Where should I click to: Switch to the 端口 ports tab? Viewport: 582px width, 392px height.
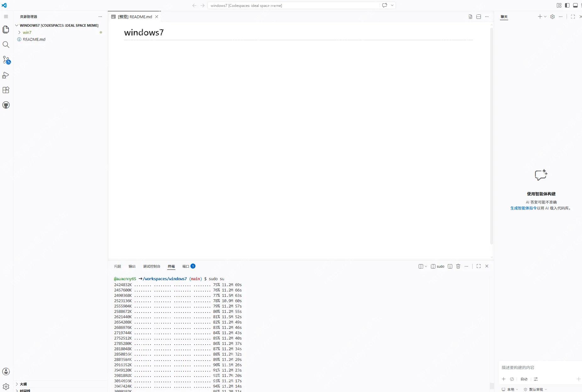pos(189,266)
